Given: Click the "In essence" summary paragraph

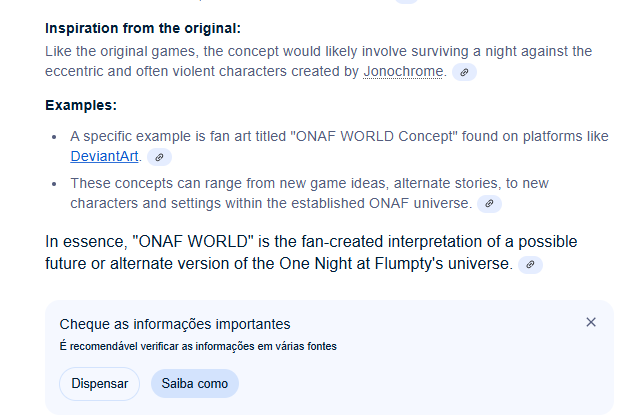Looking at the screenshot, I should [311, 253].
